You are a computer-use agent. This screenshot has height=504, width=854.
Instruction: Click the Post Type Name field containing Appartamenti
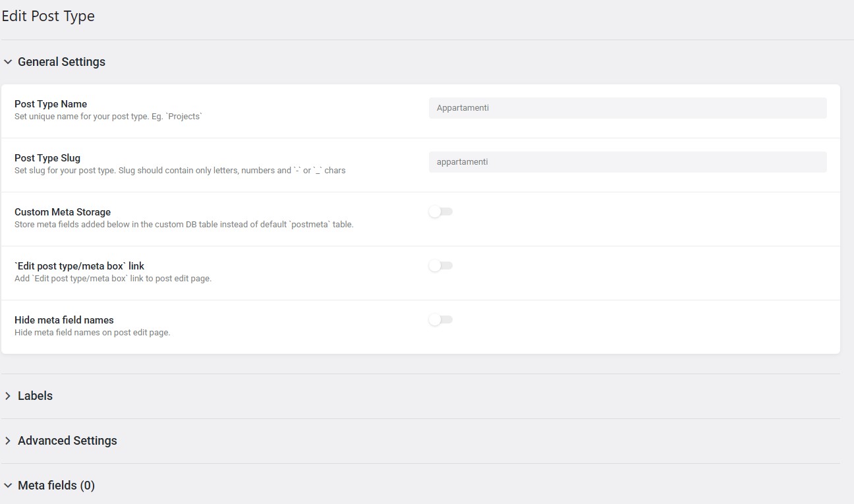click(x=627, y=108)
